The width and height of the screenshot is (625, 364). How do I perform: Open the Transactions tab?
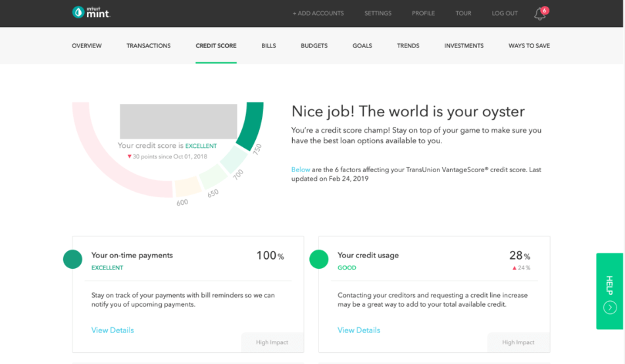[148, 46]
